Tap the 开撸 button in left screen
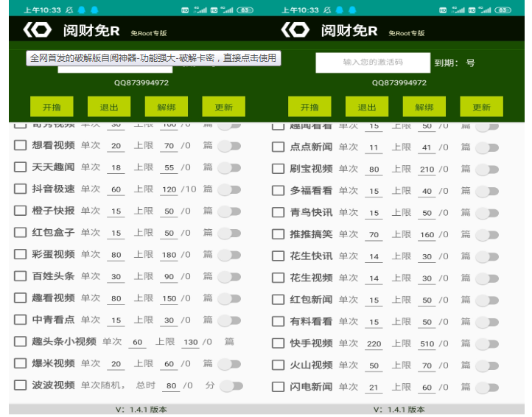 coord(52,107)
